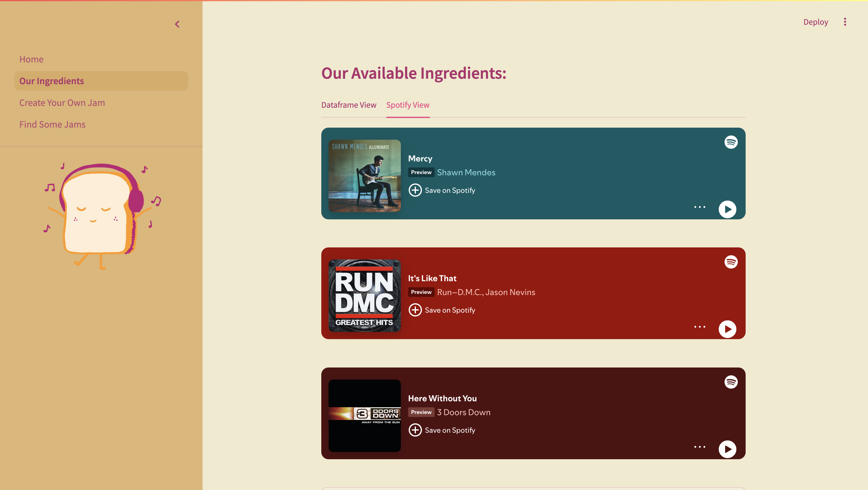Click Spotify logo on the Mercy card
868x490 pixels.
(x=731, y=142)
